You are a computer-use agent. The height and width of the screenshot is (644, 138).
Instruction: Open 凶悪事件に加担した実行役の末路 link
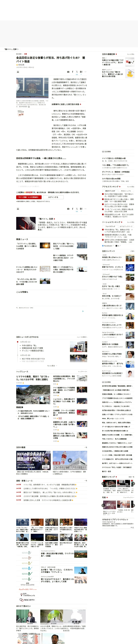tap(66, 104)
